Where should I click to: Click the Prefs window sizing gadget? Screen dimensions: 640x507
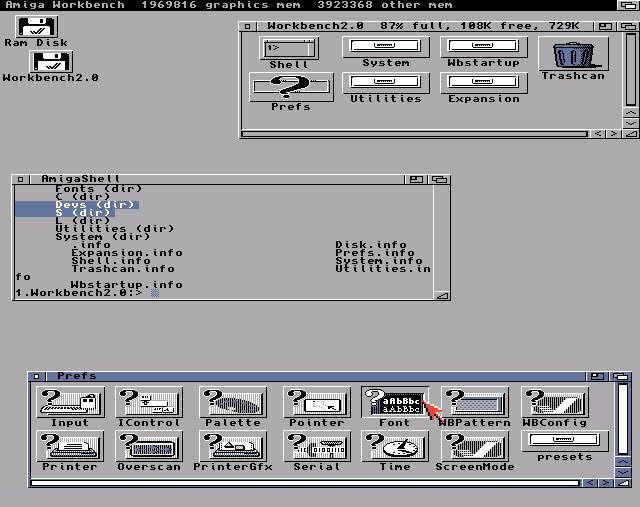pos(623,483)
